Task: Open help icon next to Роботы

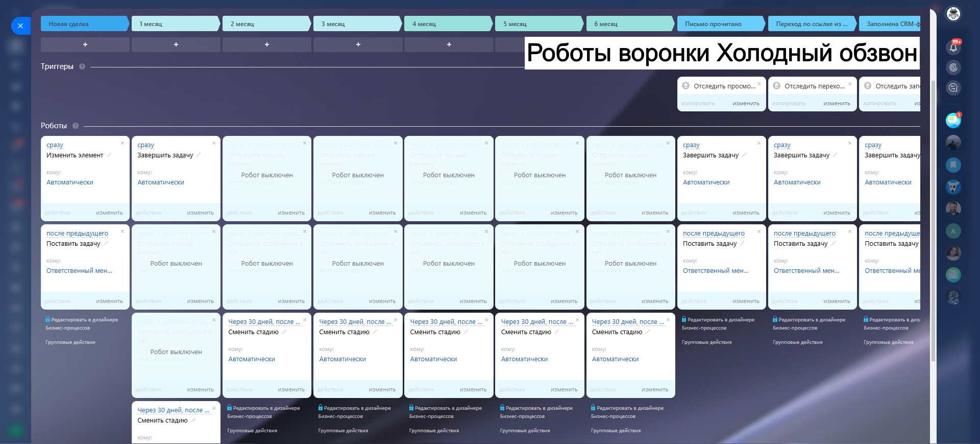Action: click(x=76, y=126)
